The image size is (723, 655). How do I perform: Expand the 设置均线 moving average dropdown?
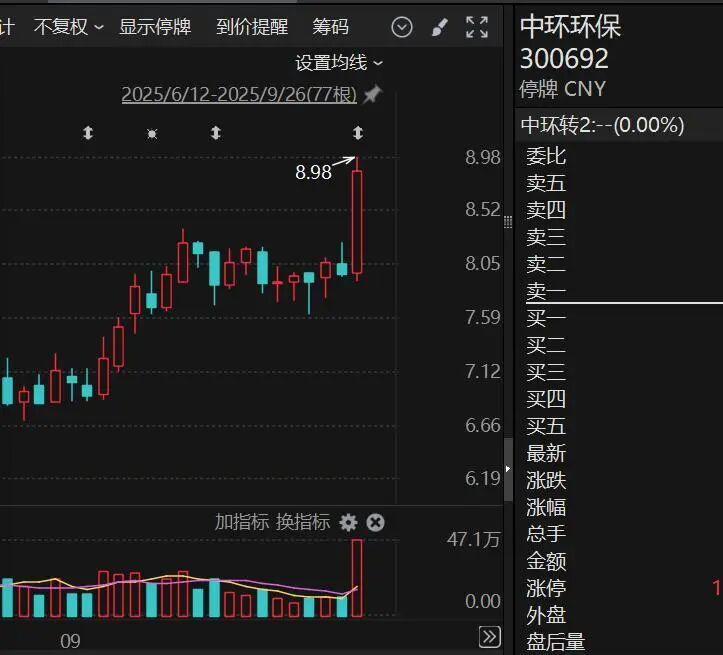click(x=339, y=63)
